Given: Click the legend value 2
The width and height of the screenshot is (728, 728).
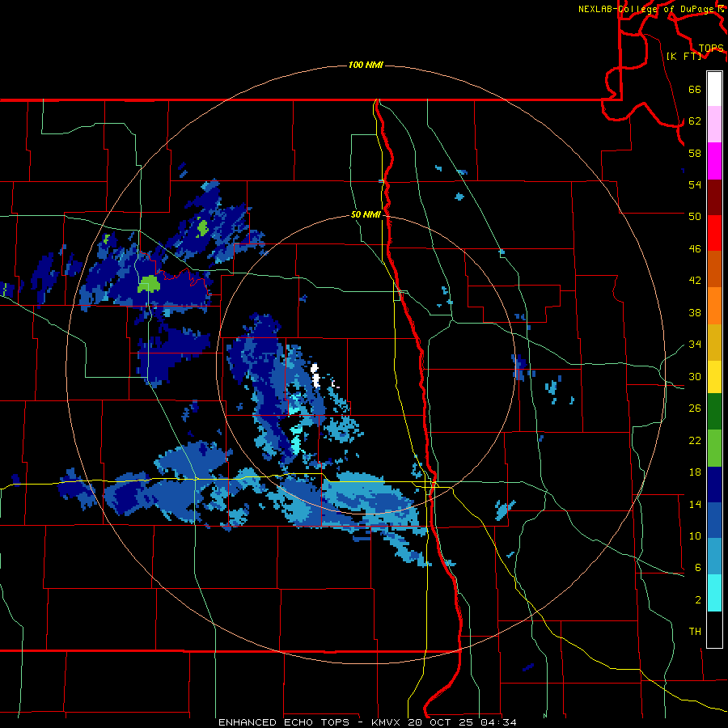Looking at the screenshot, I should tap(697, 600).
